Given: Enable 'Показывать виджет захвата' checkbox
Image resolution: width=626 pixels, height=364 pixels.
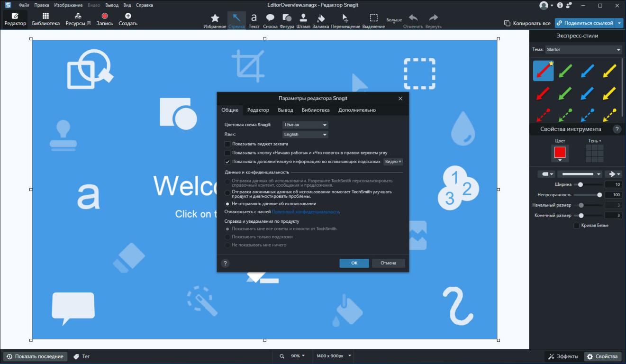Looking at the screenshot, I should [227, 144].
